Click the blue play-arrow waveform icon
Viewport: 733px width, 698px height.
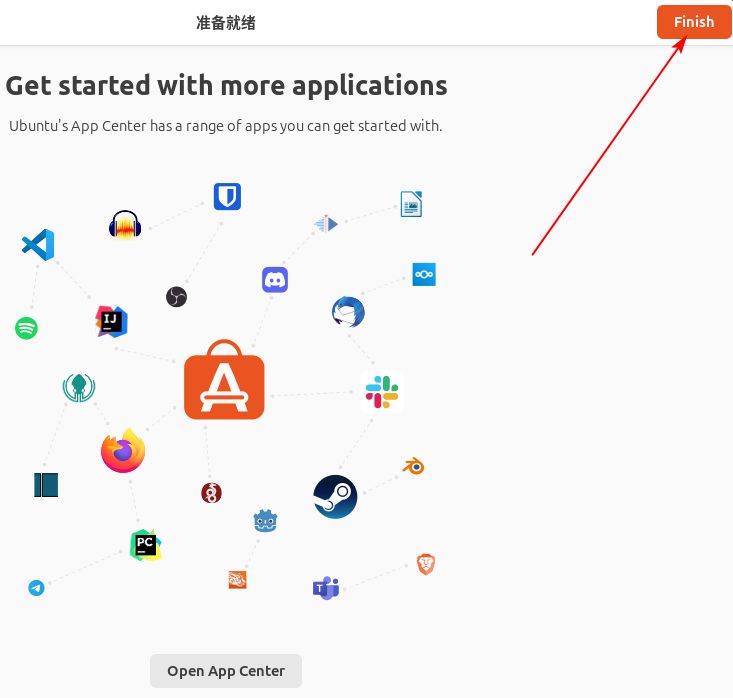click(326, 224)
